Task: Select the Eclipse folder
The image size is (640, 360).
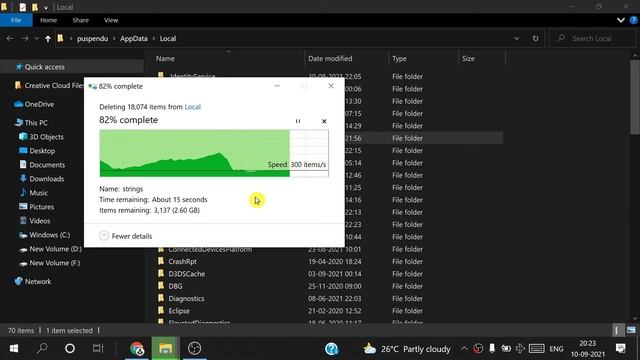Action: (x=179, y=311)
